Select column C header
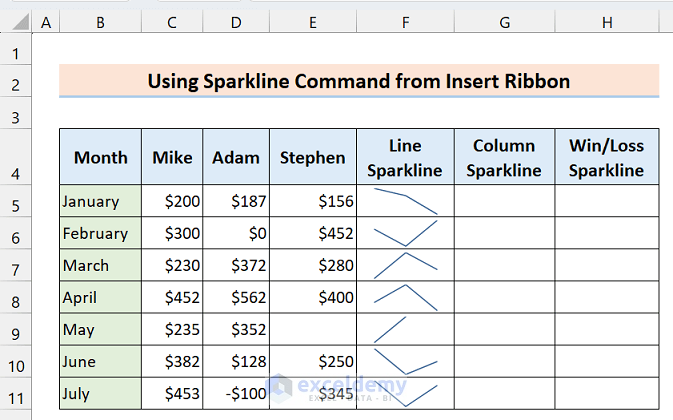Screen dimensions: 673x420 (172, 22)
